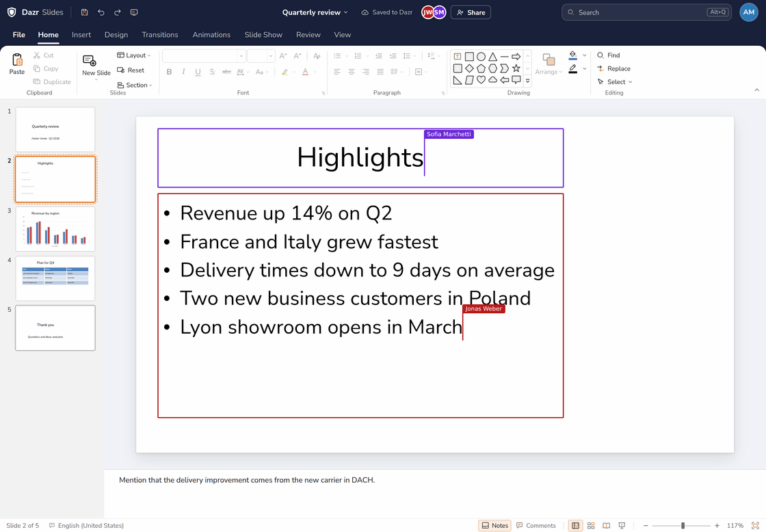766x532 pixels.
Task: Switch to Slide Sorter view
Action: point(591,526)
